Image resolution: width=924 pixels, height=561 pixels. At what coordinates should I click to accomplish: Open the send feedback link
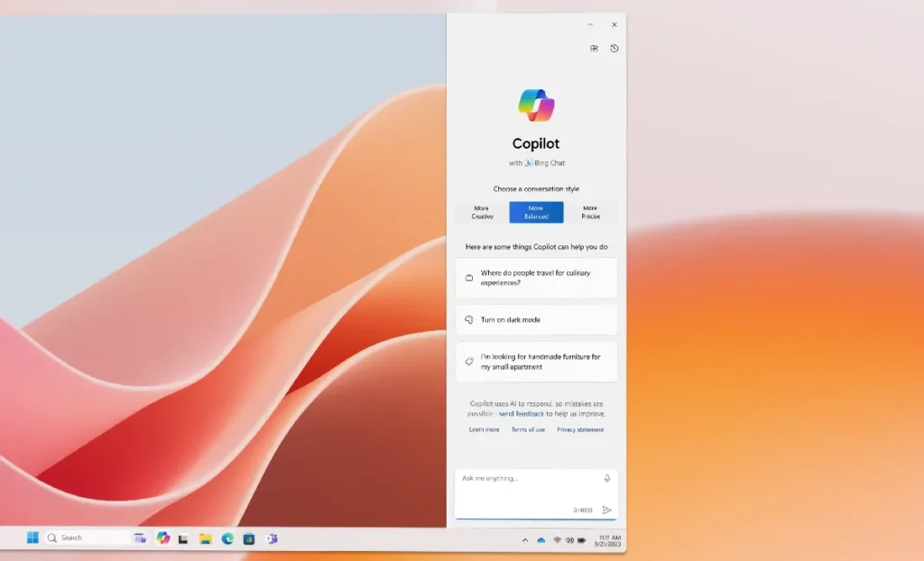[521, 414]
